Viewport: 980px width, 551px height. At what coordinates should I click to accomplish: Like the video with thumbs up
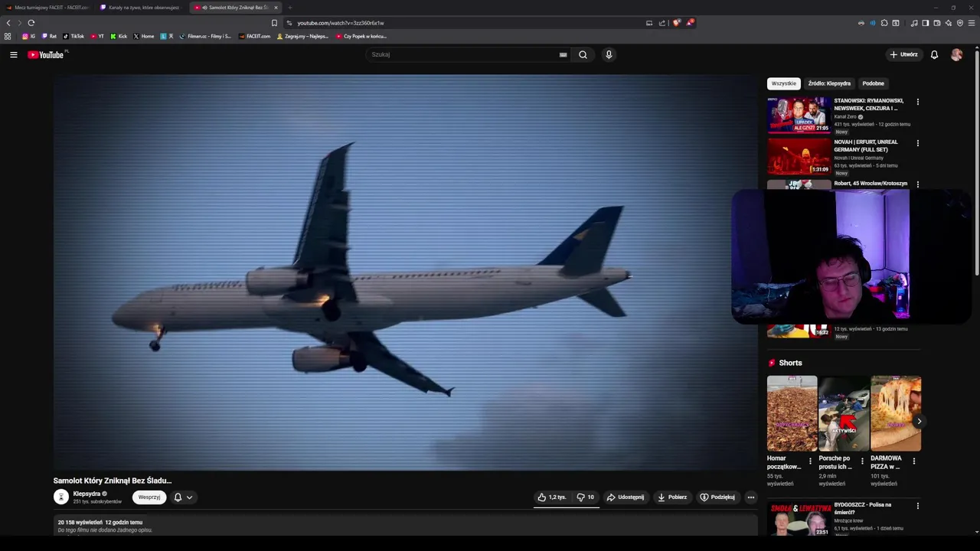click(x=552, y=497)
